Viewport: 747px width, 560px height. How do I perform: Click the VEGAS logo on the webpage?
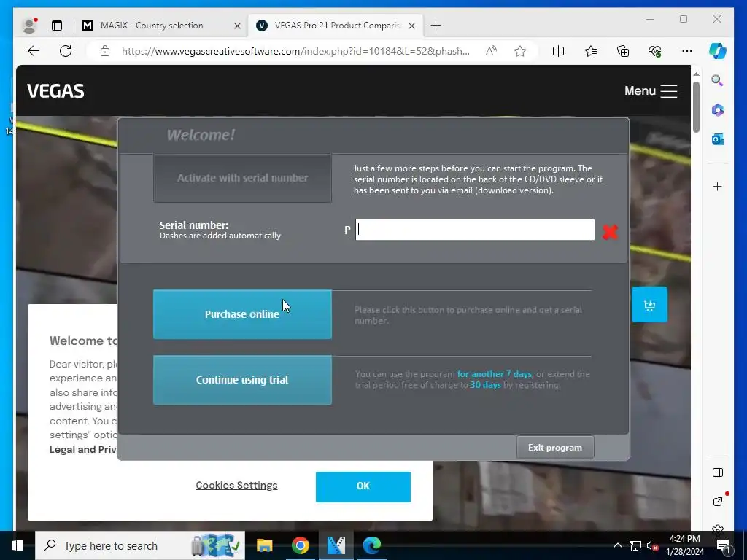coord(55,91)
